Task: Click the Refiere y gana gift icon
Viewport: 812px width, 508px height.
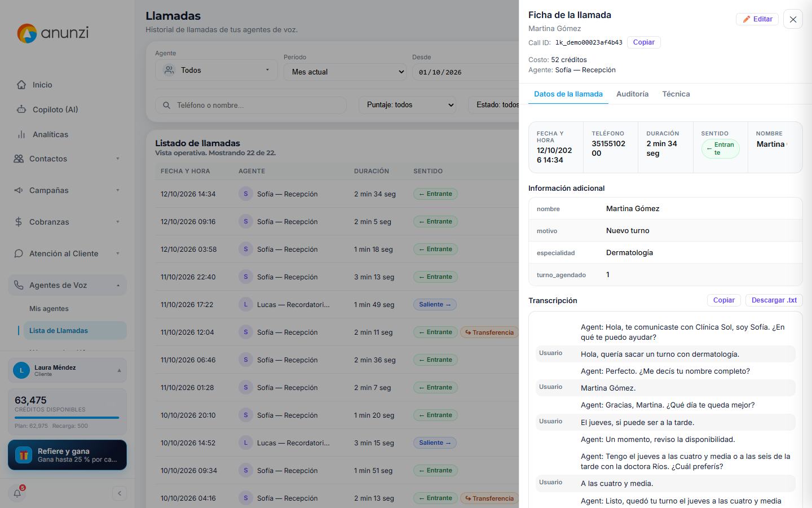Action: 24,455
